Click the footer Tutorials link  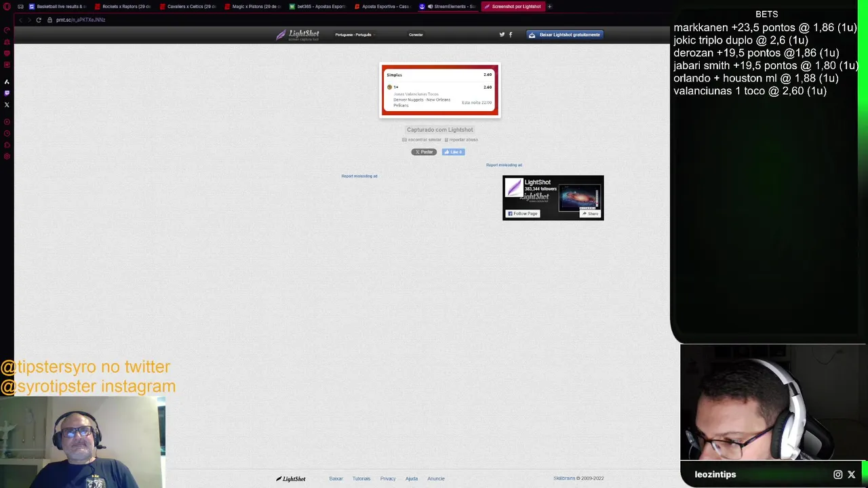[361, 479]
